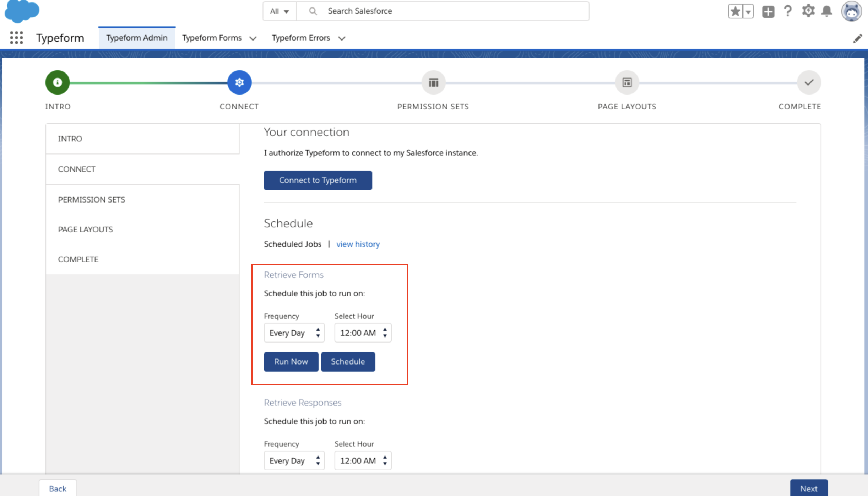Open Global Actions plus icon
Image resolution: width=868 pixels, height=496 pixels.
[768, 11]
